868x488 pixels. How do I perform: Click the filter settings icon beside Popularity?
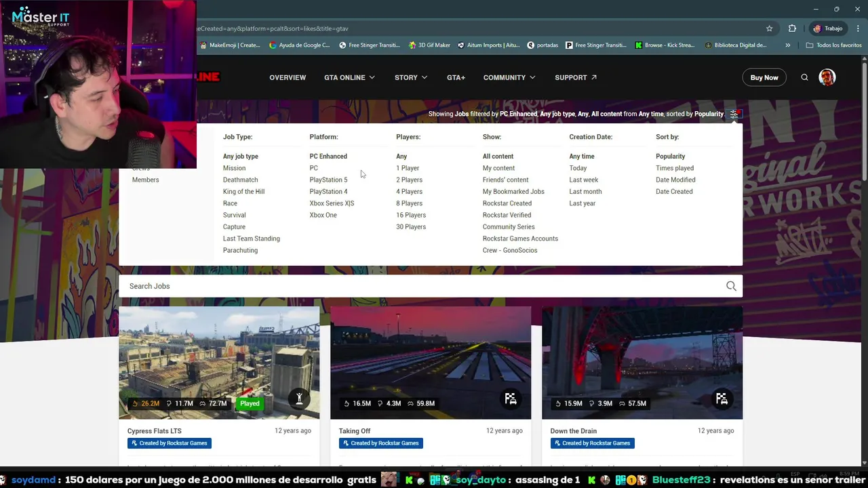[734, 114]
